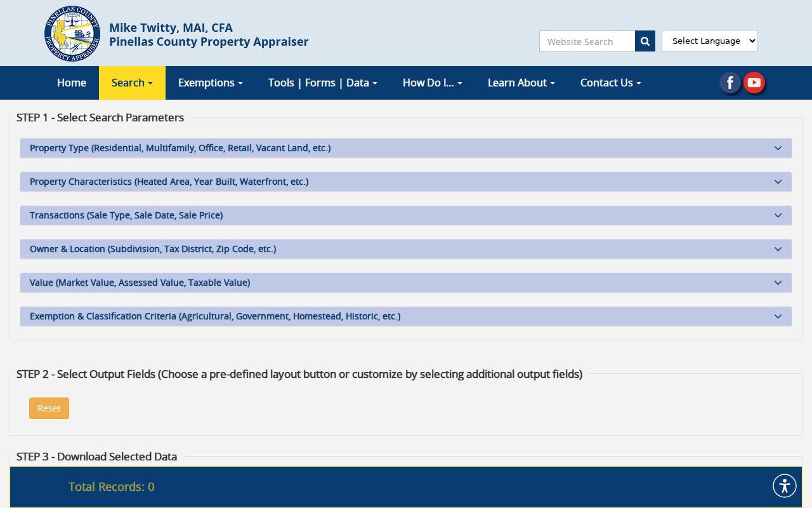This screenshot has height=508, width=812.
Task: Click the STEP 2 - Select Output Fields heading
Action: [x=299, y=374]
